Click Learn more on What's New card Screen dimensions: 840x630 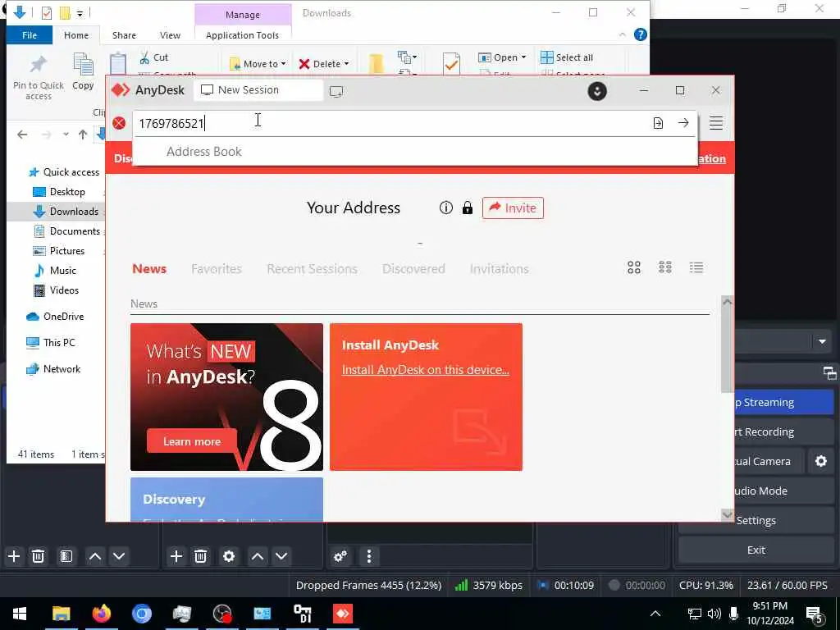[192, 441]
